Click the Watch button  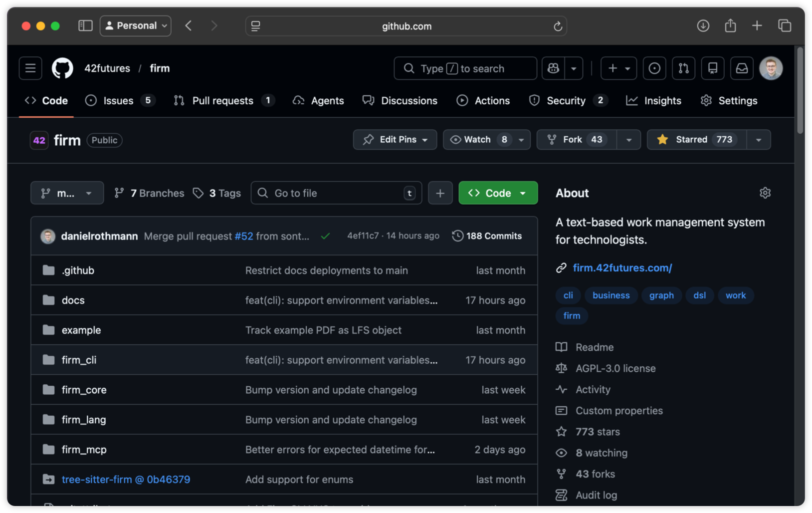coord(479,140)
